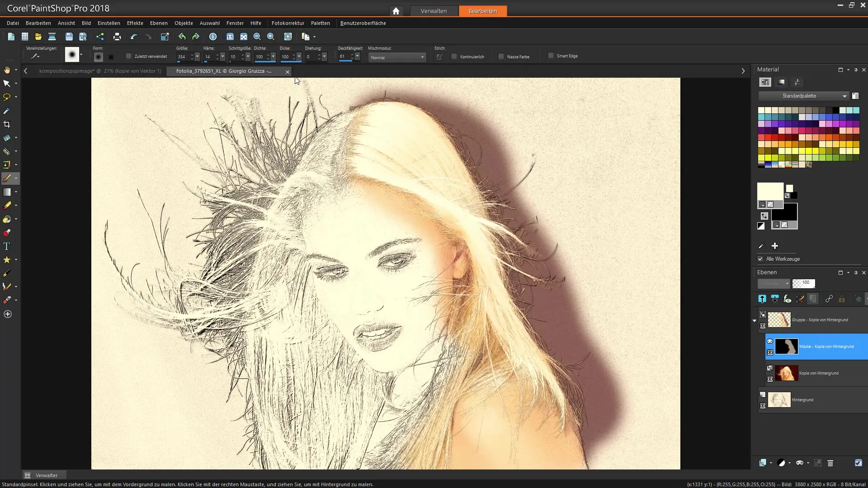Screen dimensions: 868x488
Task: Toggle visibility of Kopie von Hintergrund raster layer
Action: [770, 379]
